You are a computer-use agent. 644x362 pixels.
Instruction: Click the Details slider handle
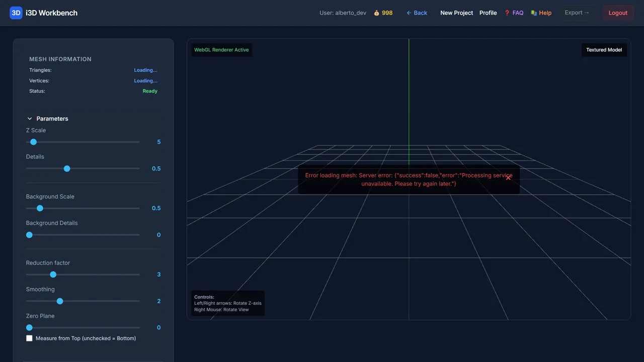(67, 169)
